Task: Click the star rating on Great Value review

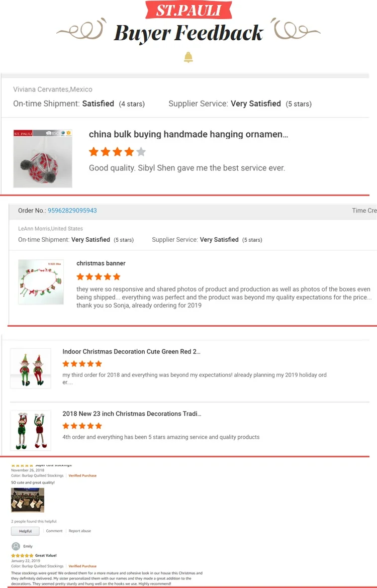Action: coord(22,555)
